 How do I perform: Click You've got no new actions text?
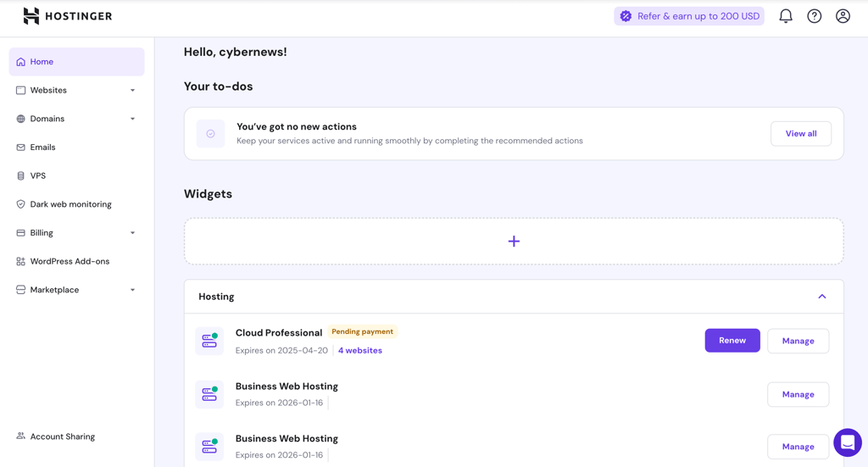(x=296, y=127)
